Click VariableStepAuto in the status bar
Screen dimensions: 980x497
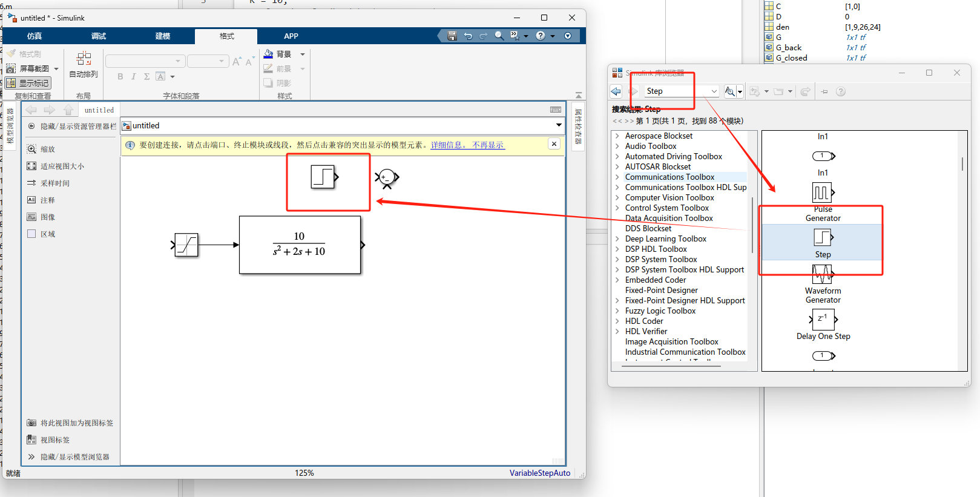tap(540, 473)
